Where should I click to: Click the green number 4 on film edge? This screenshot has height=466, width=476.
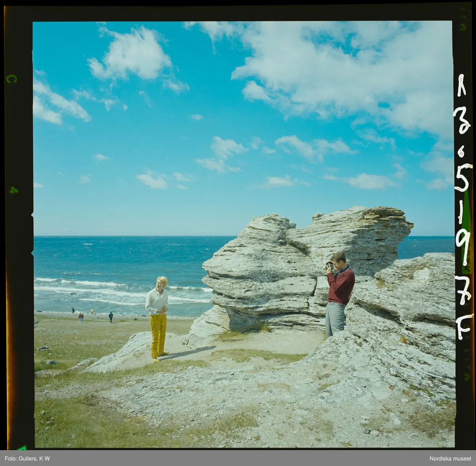click(13, 190)
